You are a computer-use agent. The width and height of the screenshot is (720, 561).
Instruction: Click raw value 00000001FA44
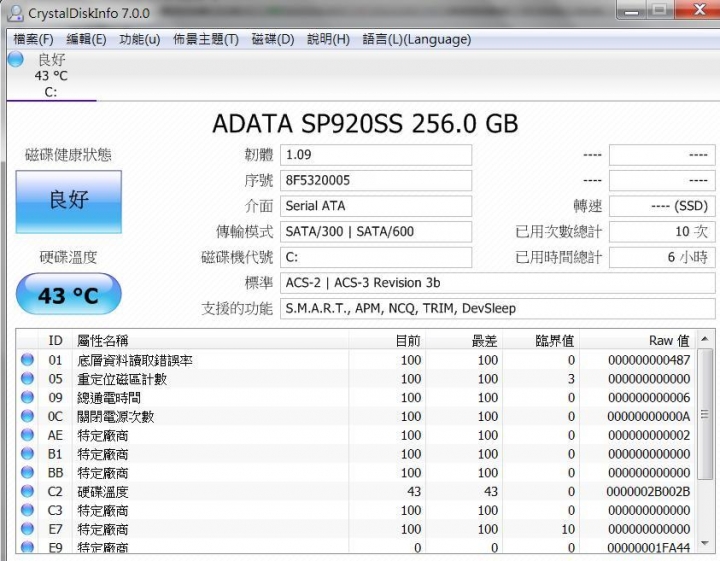(x=648, y=548)
